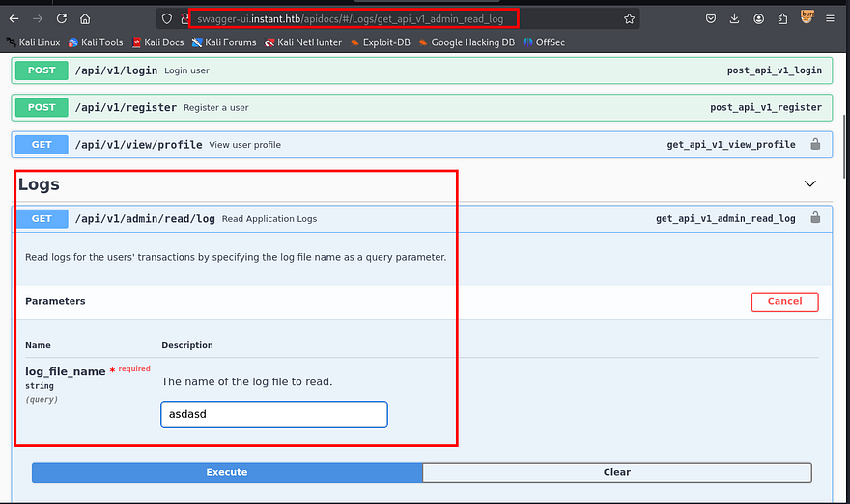This screenshot has width=850, height=504.
Task: Open the Pocket save icon
Action: pos(711,19)
